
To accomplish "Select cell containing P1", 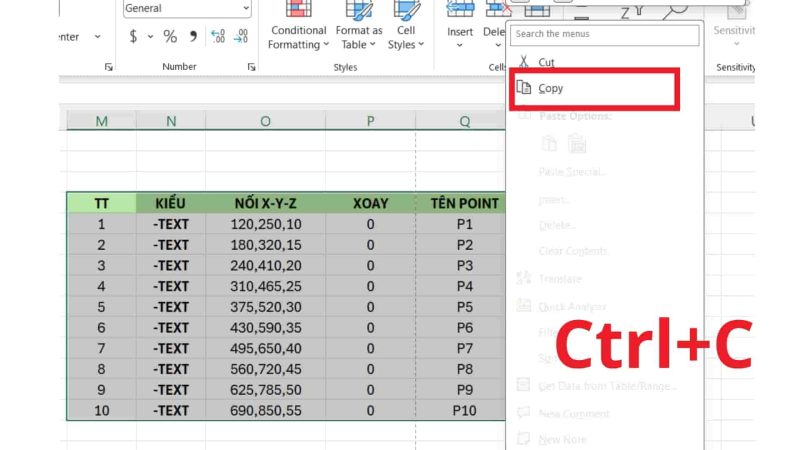I will coord(461,224).
